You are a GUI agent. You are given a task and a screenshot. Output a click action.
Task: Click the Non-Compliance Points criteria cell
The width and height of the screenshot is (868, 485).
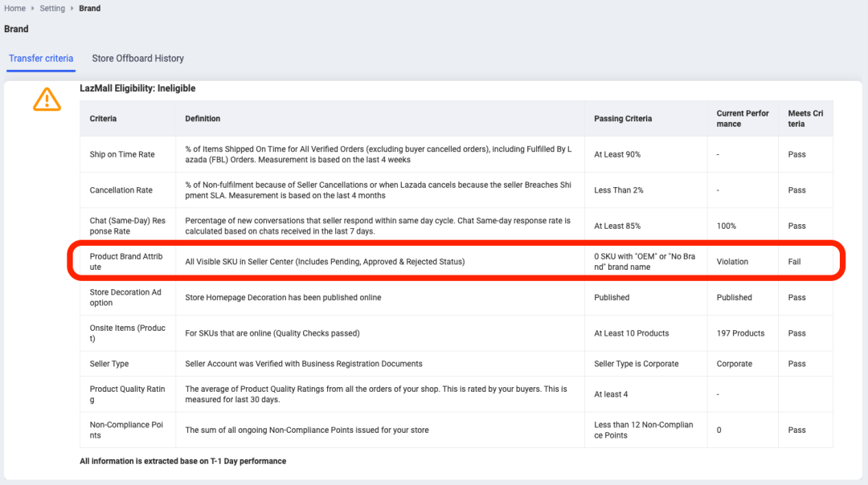click(127, 430)
